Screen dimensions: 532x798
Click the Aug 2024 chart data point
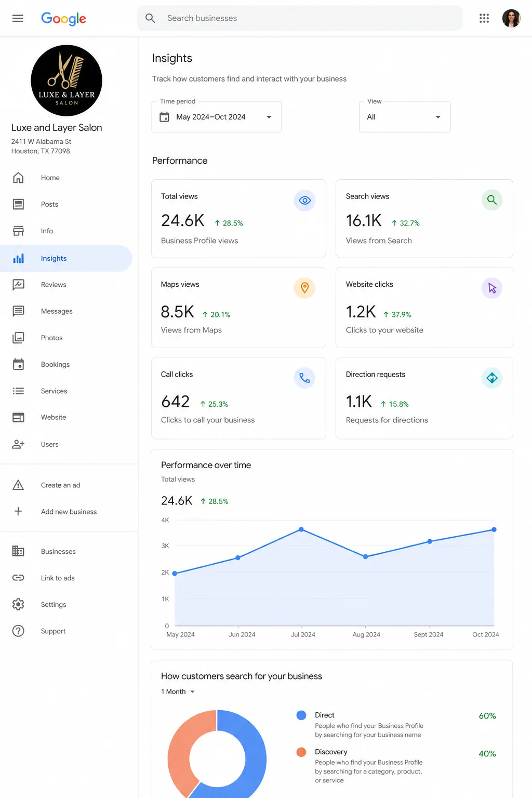click(366, 556)
